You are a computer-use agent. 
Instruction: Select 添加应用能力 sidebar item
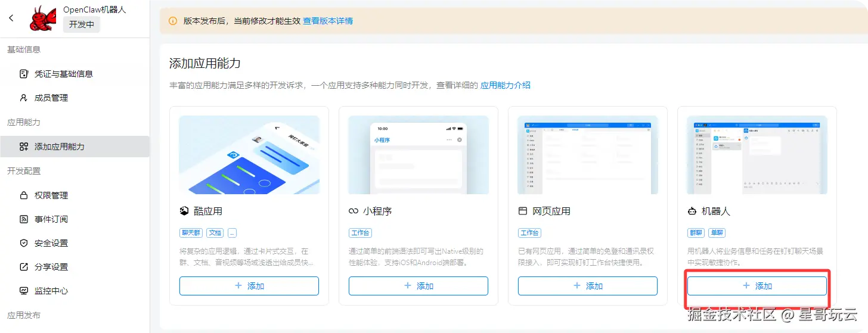coord(75,147)
